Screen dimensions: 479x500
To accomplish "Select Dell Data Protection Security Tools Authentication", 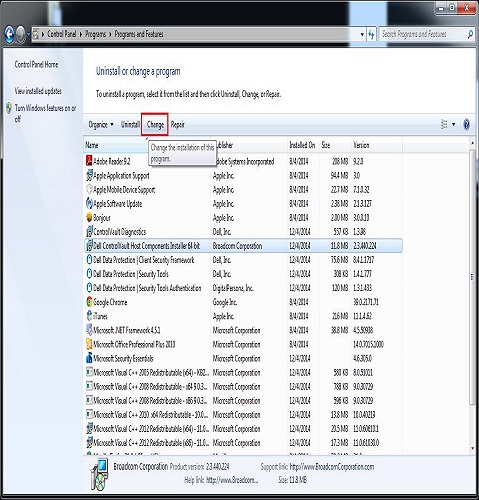I will pos(243,288).
